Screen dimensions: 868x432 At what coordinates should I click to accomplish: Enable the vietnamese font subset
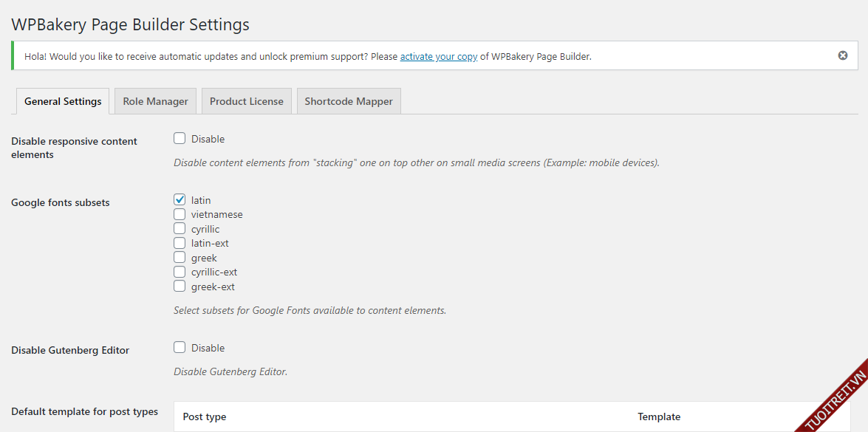click(180, 214)
